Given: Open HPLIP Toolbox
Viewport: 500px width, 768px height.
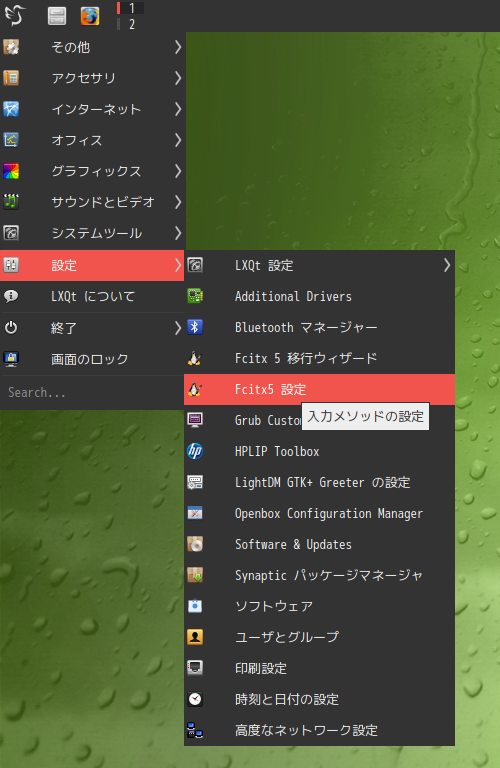Looking at the screenshot, I should [319, 451].
